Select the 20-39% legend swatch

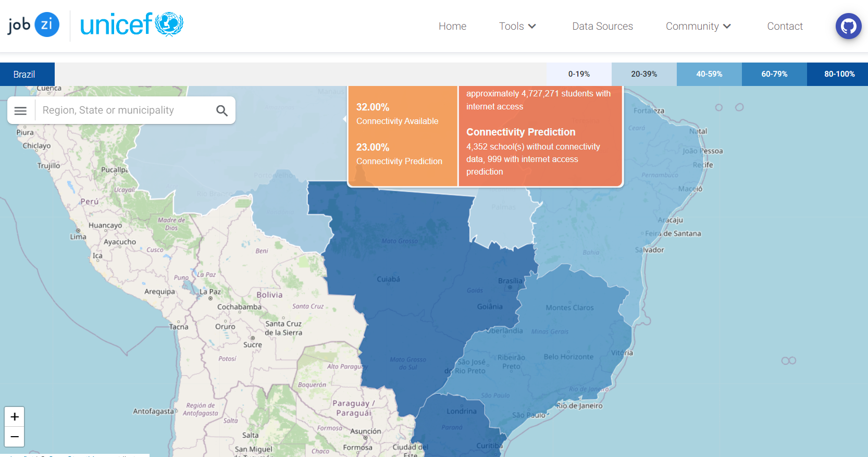pyautogui.click(x=644, y=74)
